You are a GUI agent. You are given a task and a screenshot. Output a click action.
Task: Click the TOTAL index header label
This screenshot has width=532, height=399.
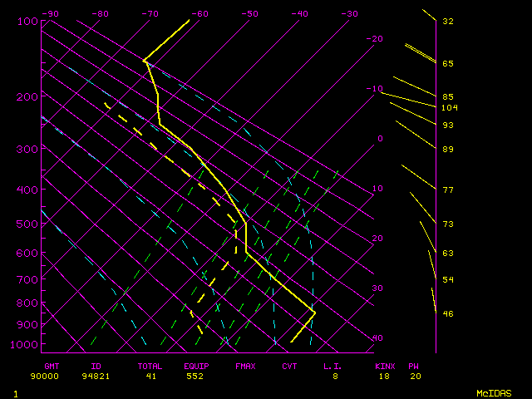[150, 366]
